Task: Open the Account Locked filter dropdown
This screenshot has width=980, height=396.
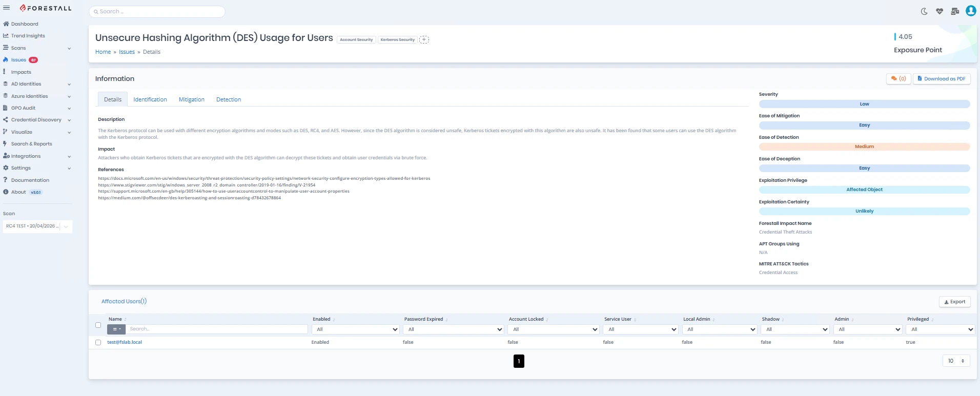Action: click(554, 329)
